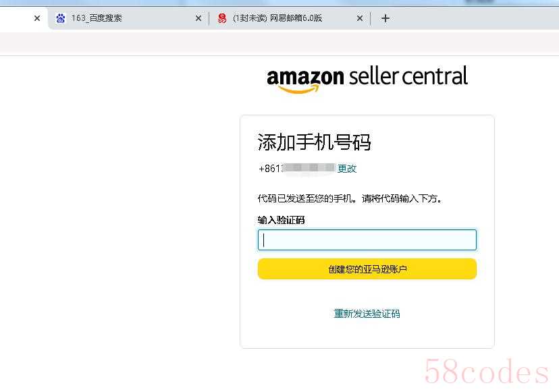559x392 pixels.
Task: Click the 重新发送验证码 resend link
Action: pyautogui.click(x=367, y=314)
